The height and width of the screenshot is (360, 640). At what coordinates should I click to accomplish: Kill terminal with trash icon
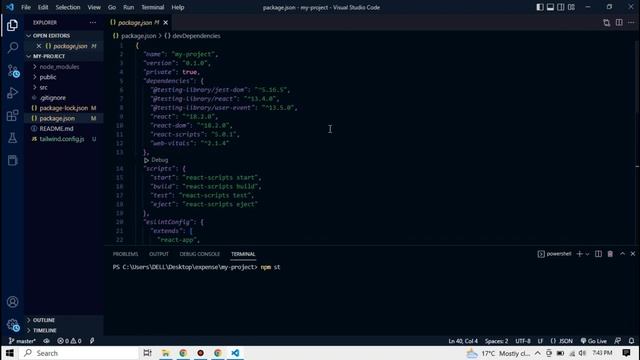[x=610, y=254]
